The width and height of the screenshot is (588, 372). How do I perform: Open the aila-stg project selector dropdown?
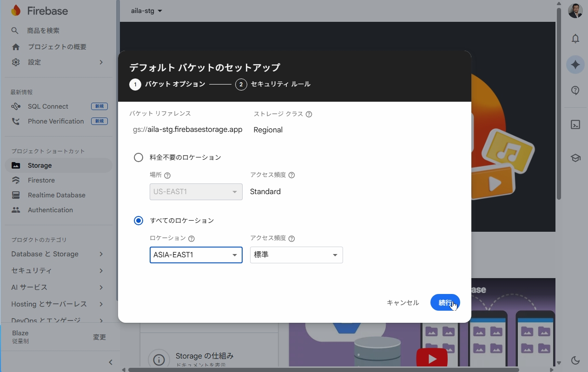[x=146, y=11]
